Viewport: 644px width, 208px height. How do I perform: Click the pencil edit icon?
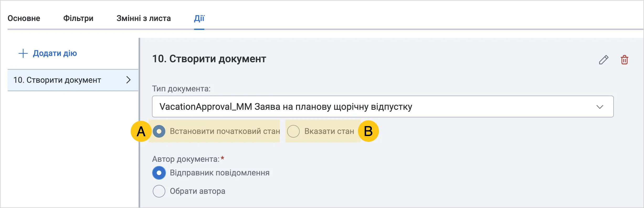pos(604,60)
